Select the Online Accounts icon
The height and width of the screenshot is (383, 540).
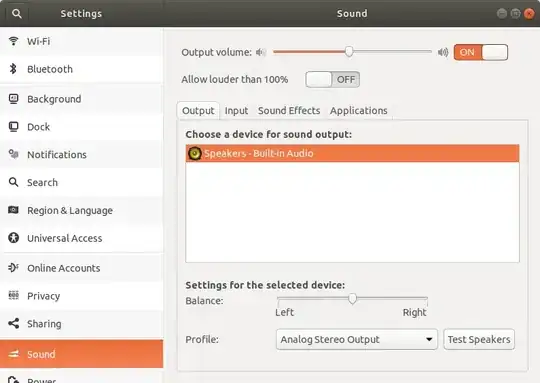pos(13,268)
